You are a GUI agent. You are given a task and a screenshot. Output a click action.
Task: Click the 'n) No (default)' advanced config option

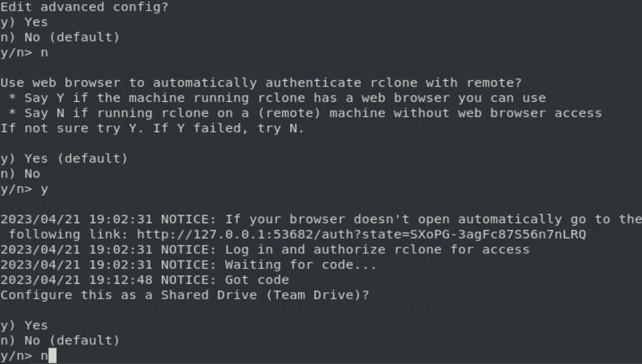click(60, 37)
